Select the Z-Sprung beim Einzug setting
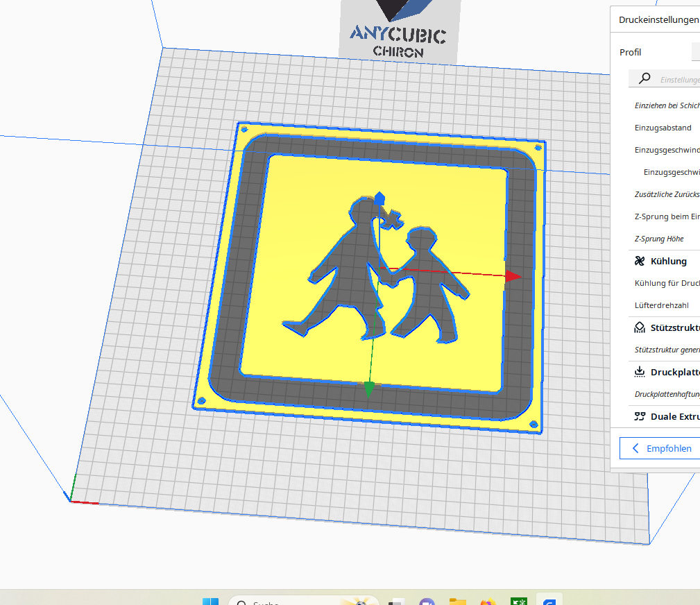The height and width of the screenshot is (605, 700). 667,216
